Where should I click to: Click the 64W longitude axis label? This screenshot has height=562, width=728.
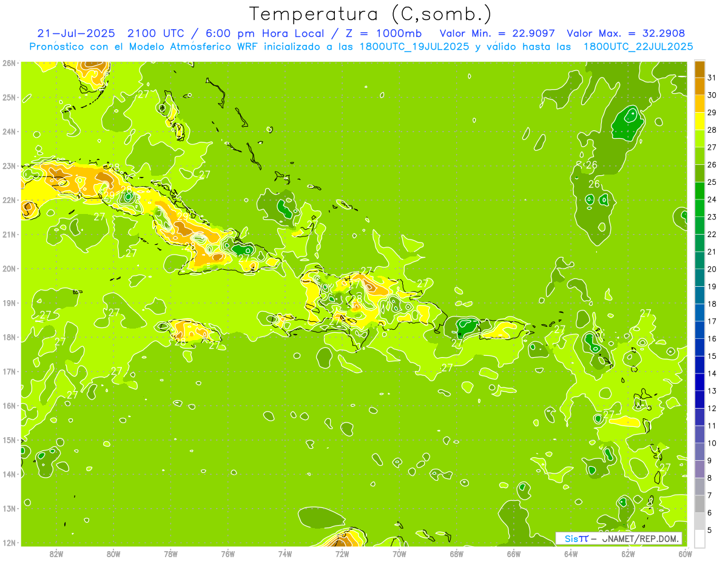tap(571, 554)
